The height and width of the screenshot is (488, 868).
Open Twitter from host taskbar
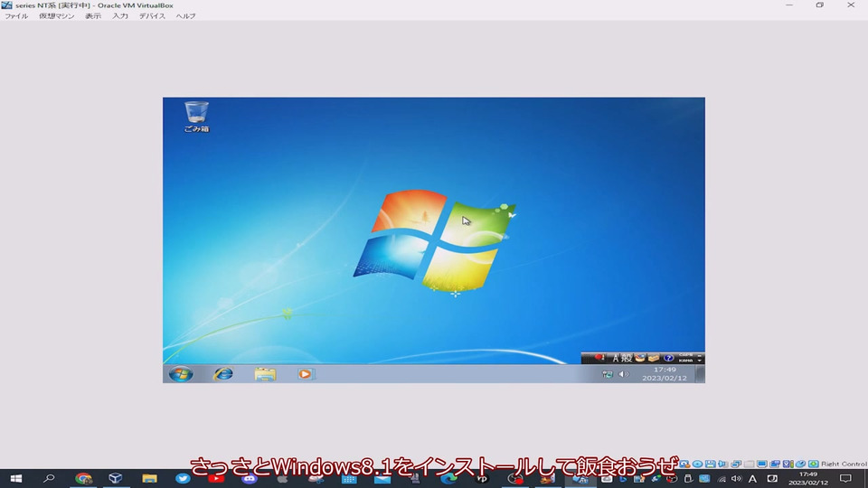point(183,479)
